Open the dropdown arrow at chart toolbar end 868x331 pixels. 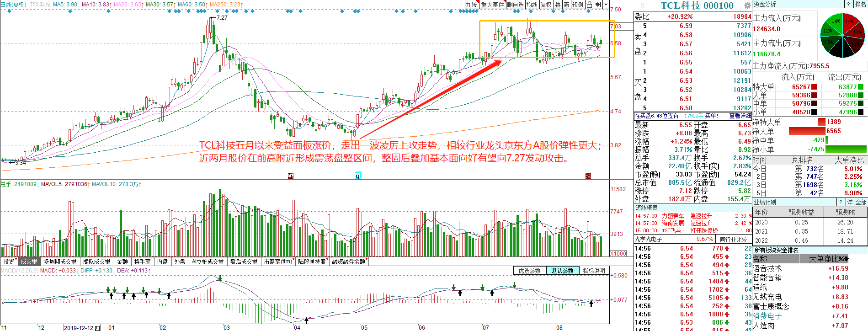(x=606, y=5)
